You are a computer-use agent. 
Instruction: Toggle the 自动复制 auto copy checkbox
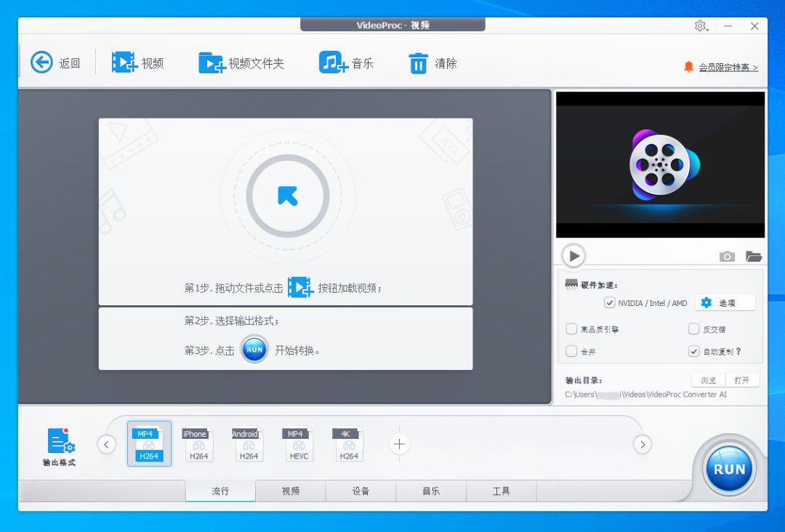pos(693,351)
